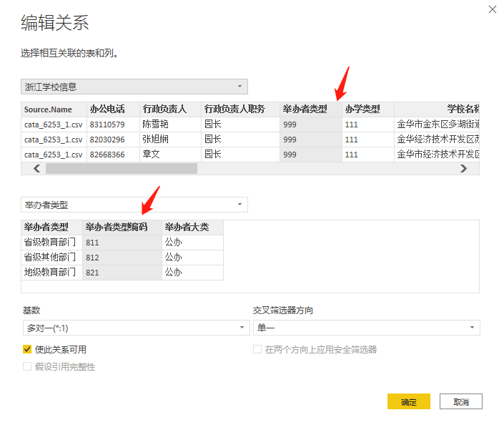The width and height of the screenshot is (504, 430).
Task: Click right scroll arrow of table preview
Action: tap(463, 169)
